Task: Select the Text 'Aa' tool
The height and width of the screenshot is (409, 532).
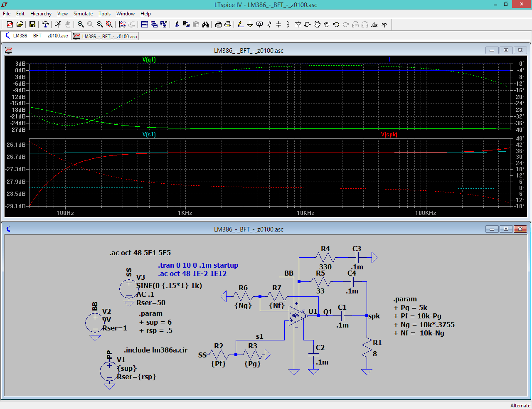Action: [x=374, y=25]
